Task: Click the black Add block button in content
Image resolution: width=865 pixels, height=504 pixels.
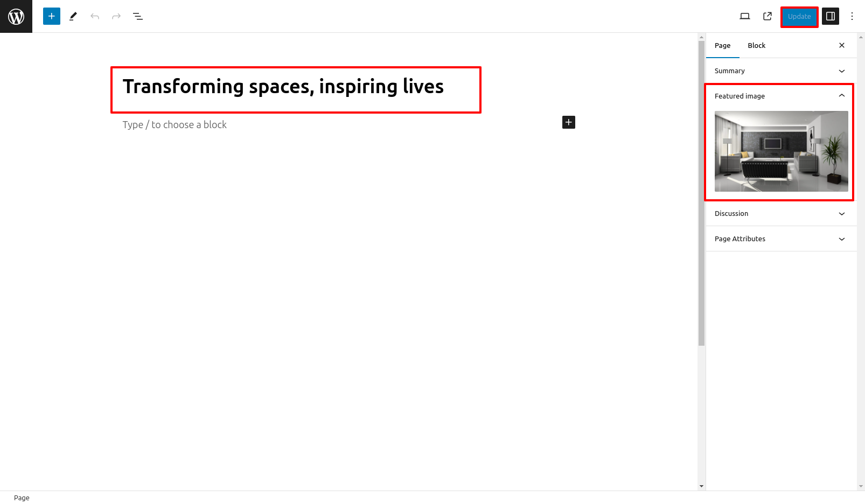Action: tap(569, 122)
